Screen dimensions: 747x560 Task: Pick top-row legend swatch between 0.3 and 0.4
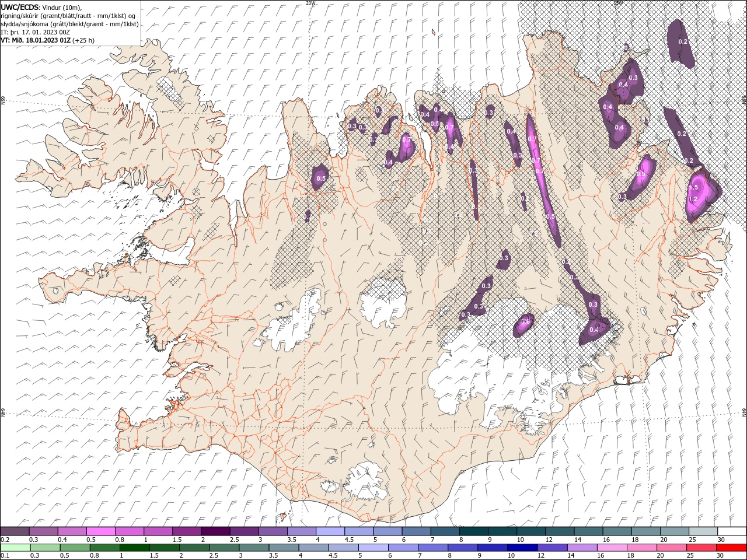tap(43, 531)
